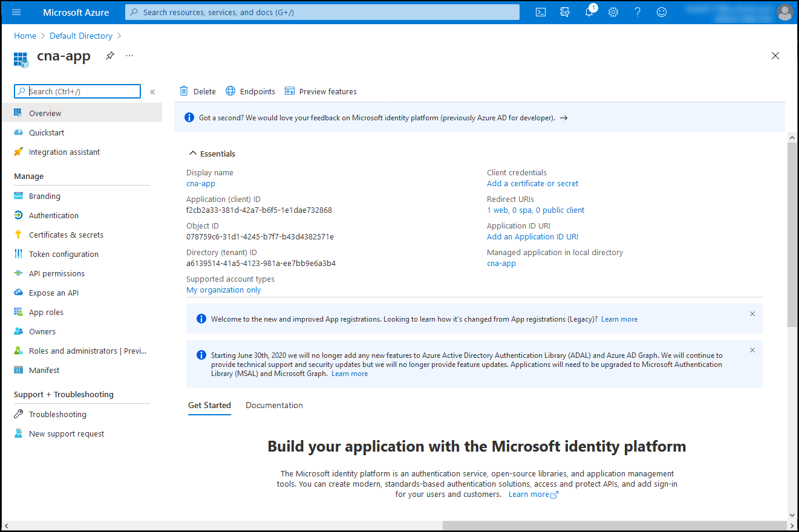Click Learn more in ADAL notice
The width and height of the screenshot is (799, 532).
click(350, 374)
